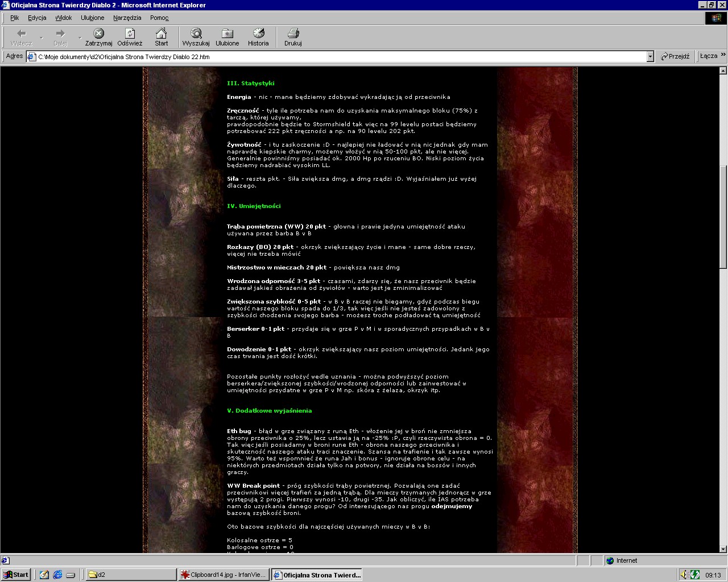Refresh page with Odśwież icon
The width and height of the screenshot is (728, 582).
[130, 34]
